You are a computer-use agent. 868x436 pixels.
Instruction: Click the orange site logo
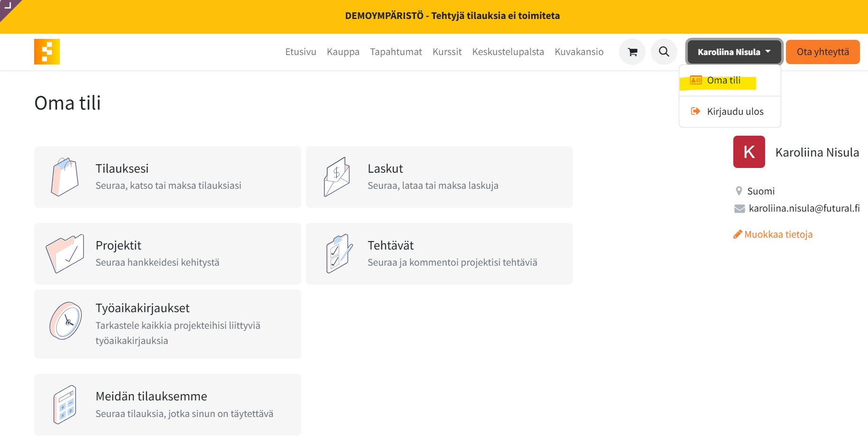[x=46, y=52]
